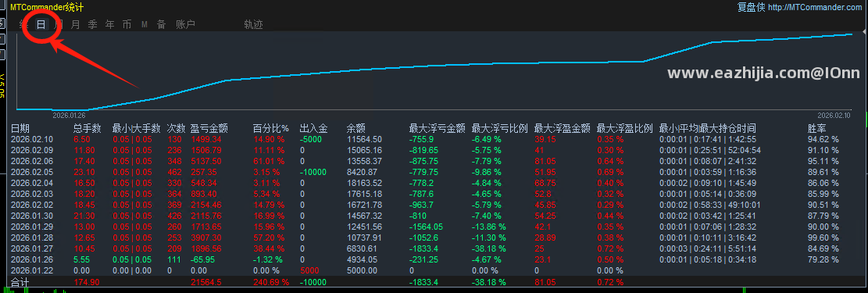
Task: Select the 2026.02.10 date row cell
Action: click(32, 140)
